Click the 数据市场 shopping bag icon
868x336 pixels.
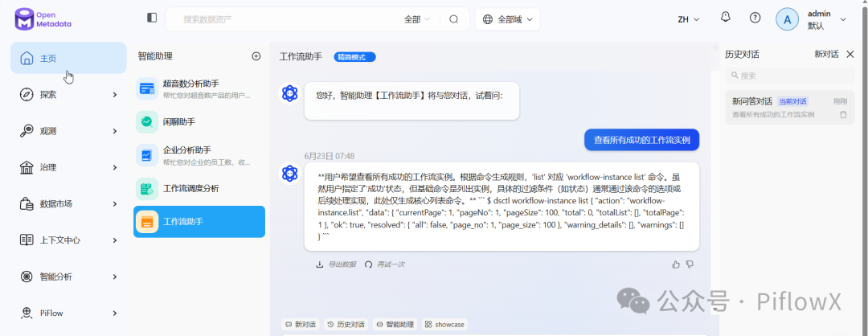[26, 203]
